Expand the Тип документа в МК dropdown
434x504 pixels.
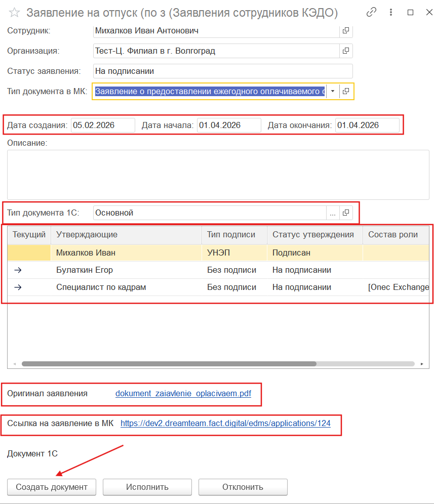pos(333,92)
